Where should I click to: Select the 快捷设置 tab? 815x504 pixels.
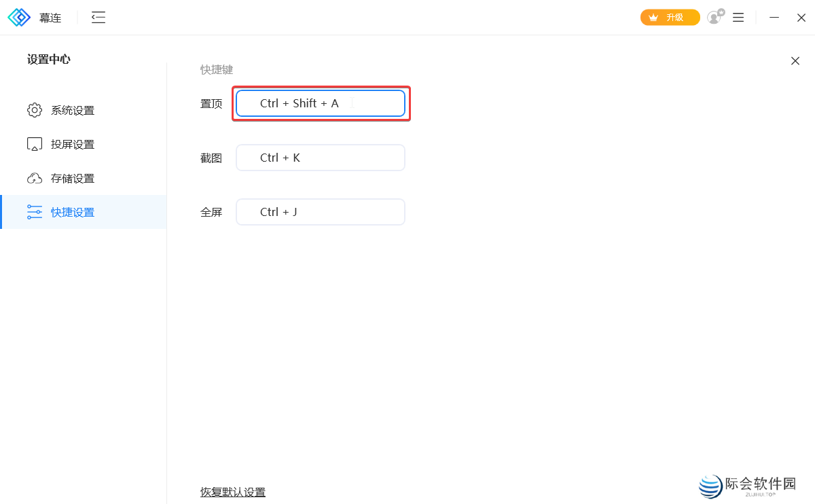(73, 211)
